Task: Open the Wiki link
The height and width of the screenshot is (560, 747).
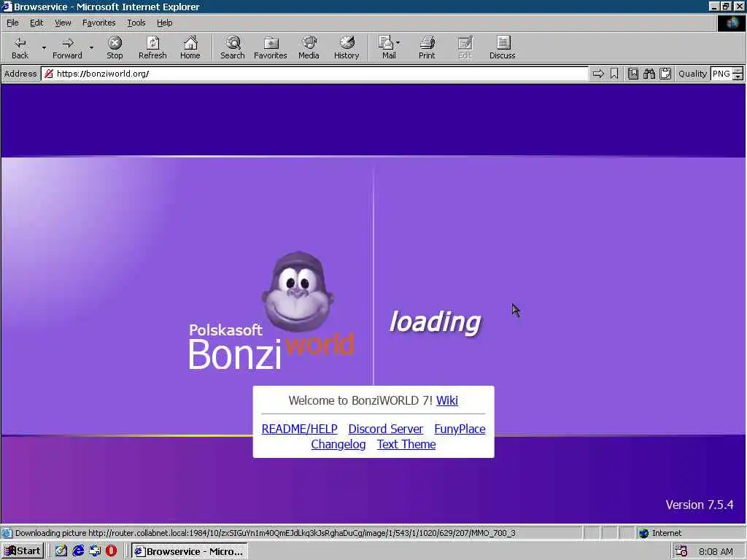Action: (x=447, y=400)
